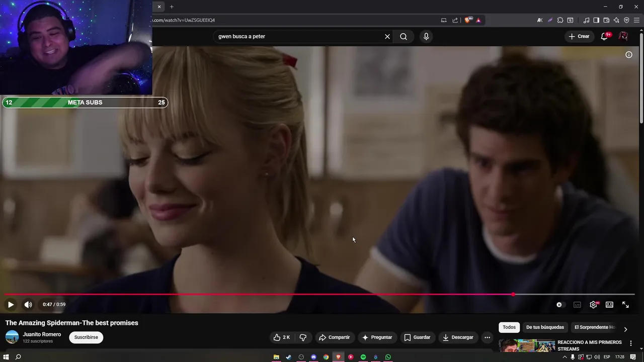The width and height of the screenshot is (644, 362).
Task: Open more actions three-dot menu
Action: [487, 337]
